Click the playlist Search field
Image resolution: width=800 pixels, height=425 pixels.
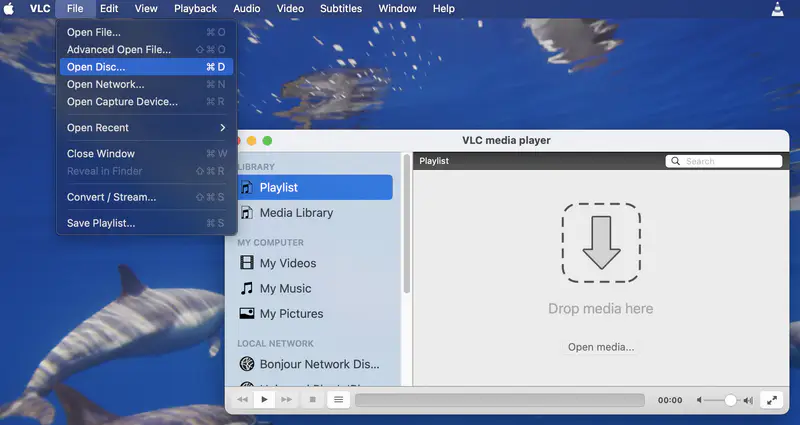click(723, 161)
